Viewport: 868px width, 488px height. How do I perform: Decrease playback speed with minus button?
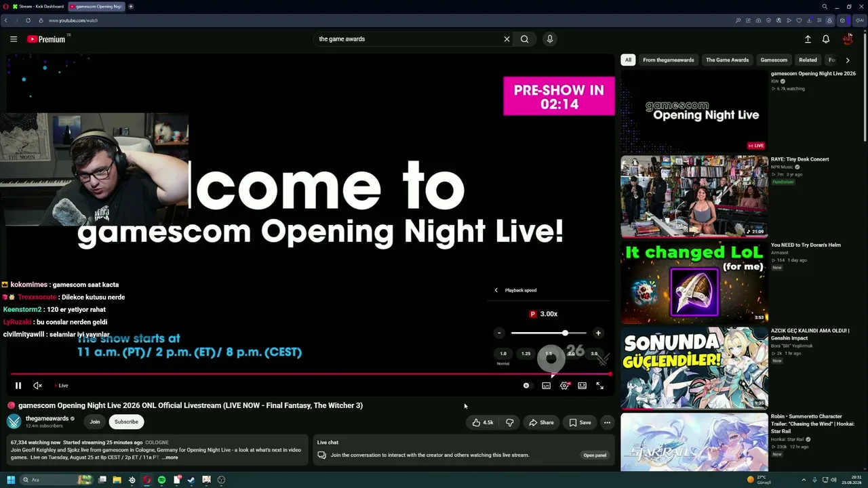[499, 333]
